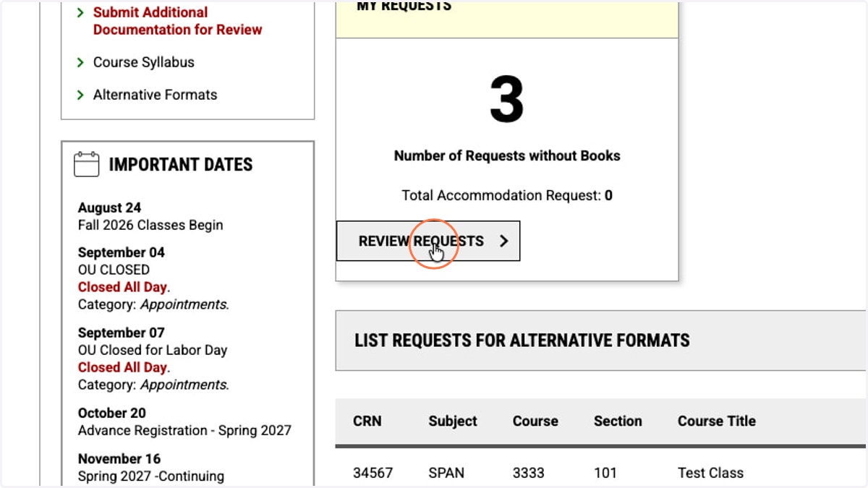Open the Review Requests button
The height and width of the screenshot is (488, 868).
coord(428,241)
